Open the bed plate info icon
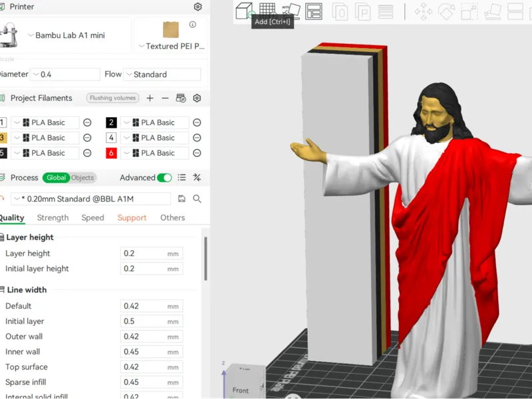 (x=193, y=25)
